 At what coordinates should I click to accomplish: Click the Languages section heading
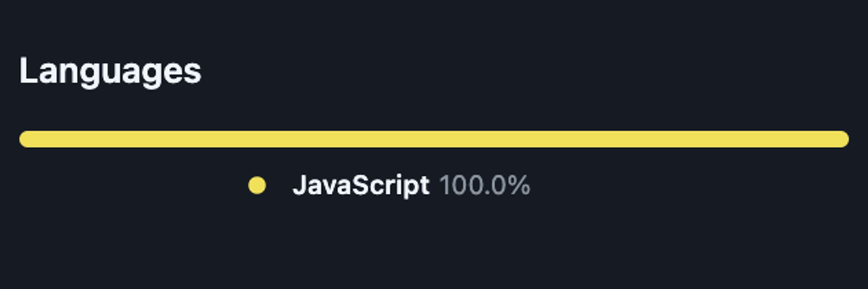tap(110, 72)
